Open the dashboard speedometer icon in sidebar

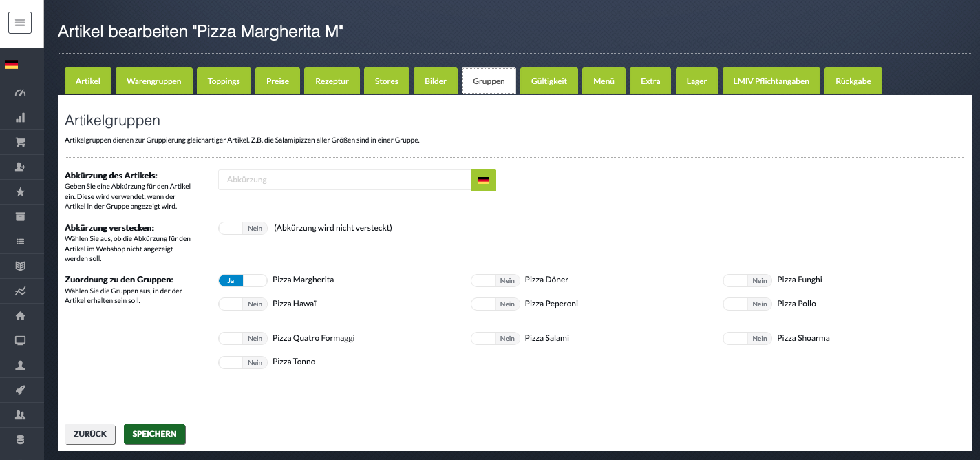20,93
